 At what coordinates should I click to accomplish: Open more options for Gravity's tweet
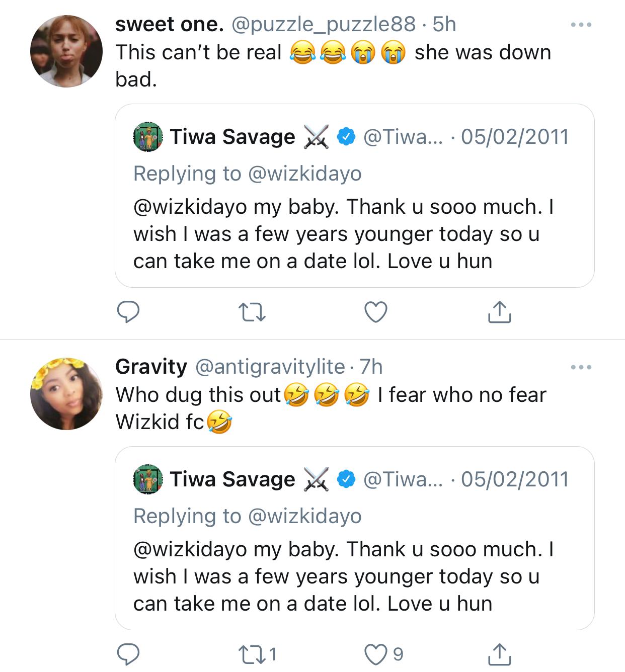click(x=581, y=367)
